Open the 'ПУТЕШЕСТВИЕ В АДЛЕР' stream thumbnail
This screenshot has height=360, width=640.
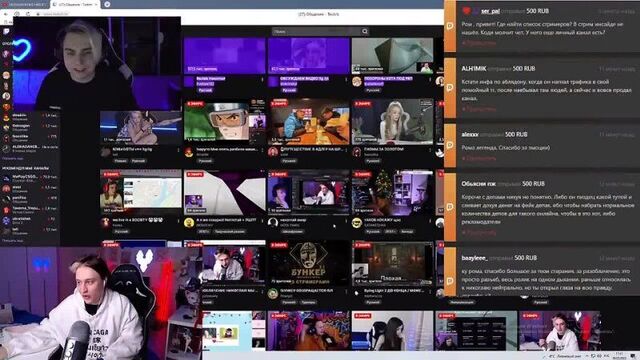[309, 122]
